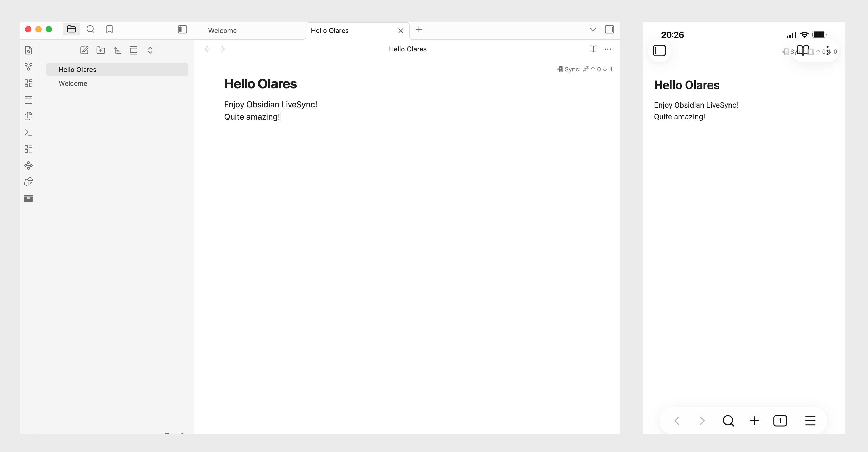Open quick switcher from the ribbon
The width and height of the screenshot is (868, 452).
pos(29,51)
